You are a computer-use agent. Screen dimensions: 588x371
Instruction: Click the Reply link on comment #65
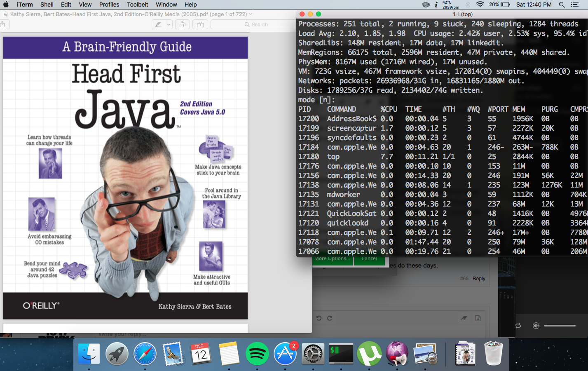point(479,279)
